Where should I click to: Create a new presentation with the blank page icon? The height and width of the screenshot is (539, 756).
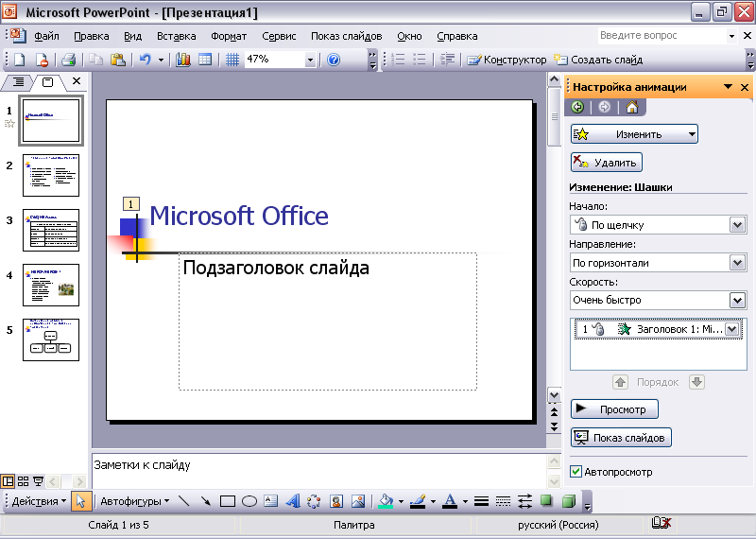(19, 60)
